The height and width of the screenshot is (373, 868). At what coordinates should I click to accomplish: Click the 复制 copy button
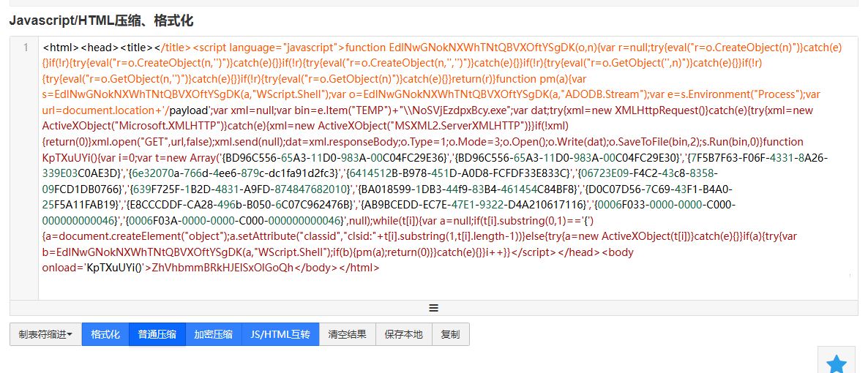click(x=451, y=334)
